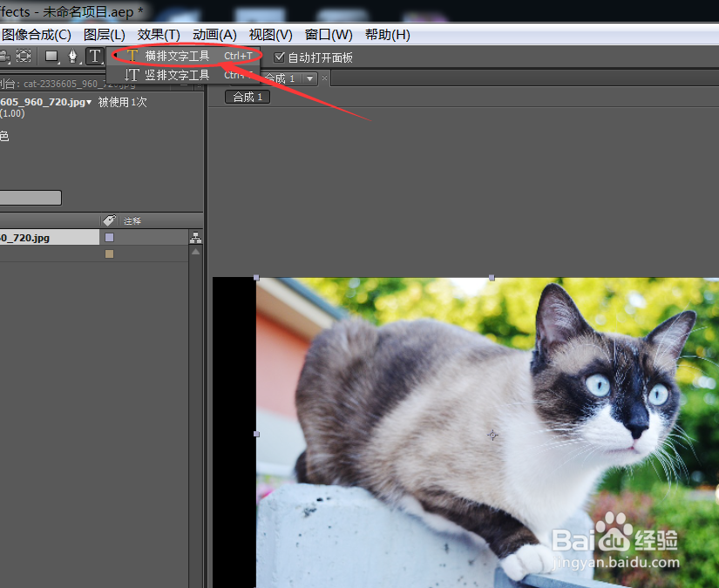Close the 合成 1 viewer tab
Image resolution: width=719 pixels, height=588 pixels.
click(x=325, y=78)
